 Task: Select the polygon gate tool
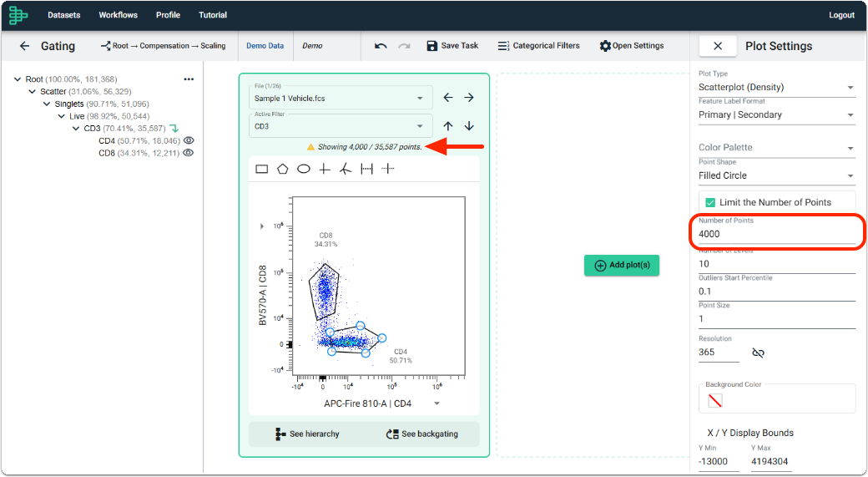[282, 169]
